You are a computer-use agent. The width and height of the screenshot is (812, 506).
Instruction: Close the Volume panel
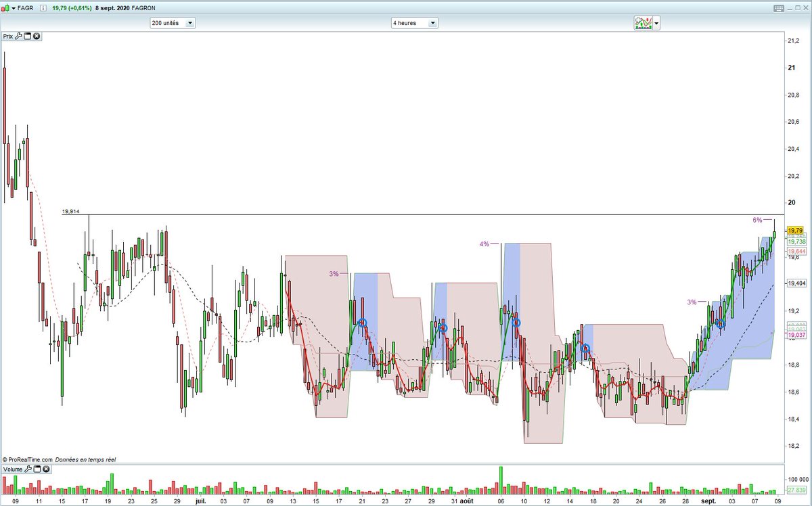45,469
